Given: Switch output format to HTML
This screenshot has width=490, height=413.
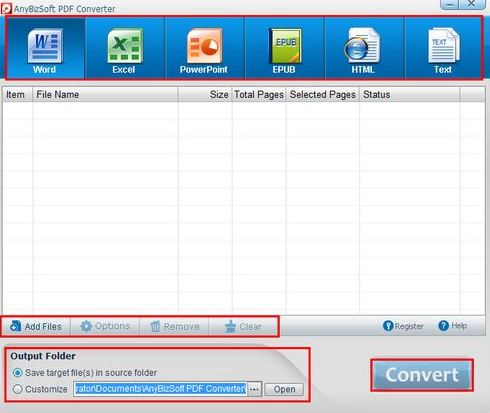Looking at the screenshot, I should click(x=364, y=48).
